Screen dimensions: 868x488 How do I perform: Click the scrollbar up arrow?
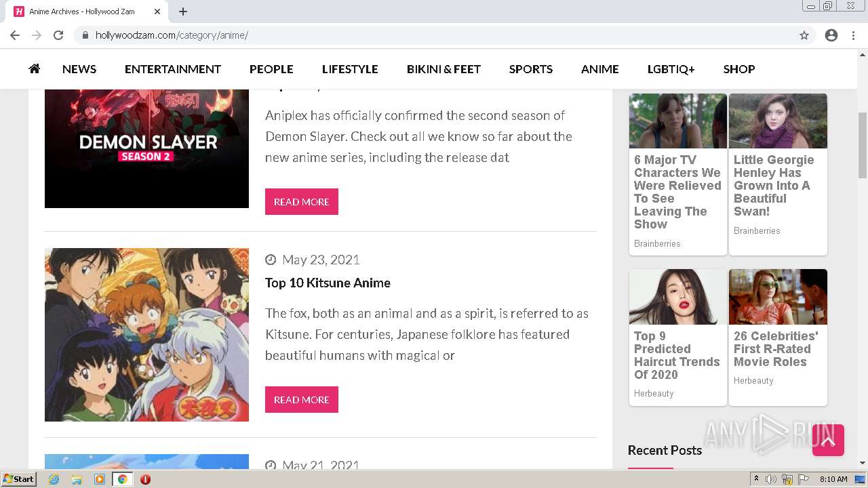tap(863, 55)
